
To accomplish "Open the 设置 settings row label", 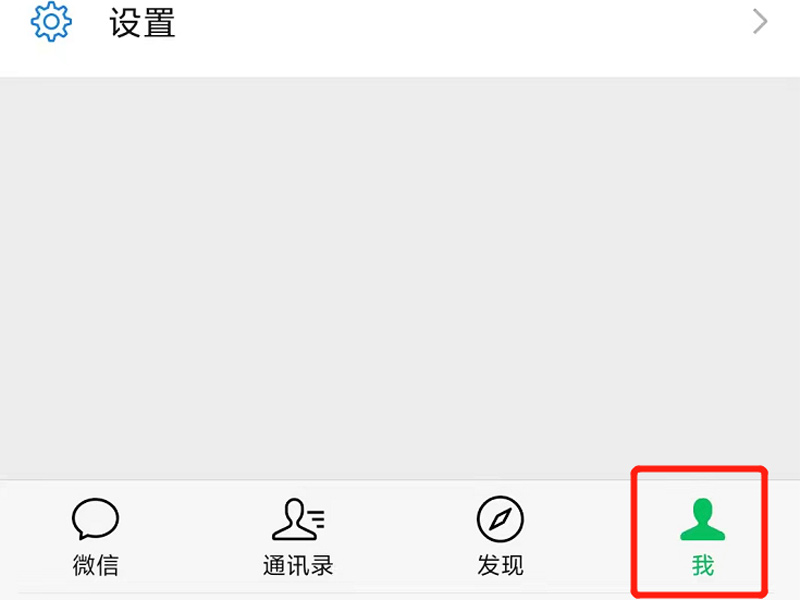I will (x=142, y=22).
